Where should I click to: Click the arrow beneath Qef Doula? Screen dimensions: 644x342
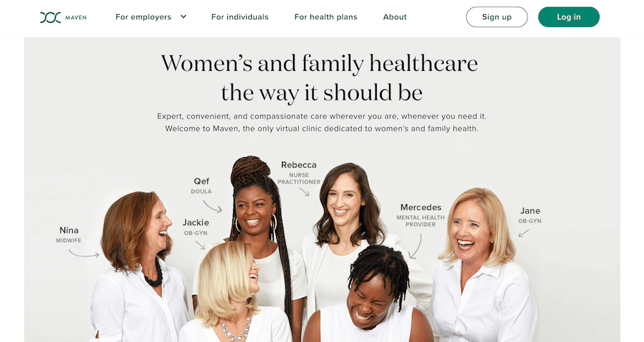point(213,206)
